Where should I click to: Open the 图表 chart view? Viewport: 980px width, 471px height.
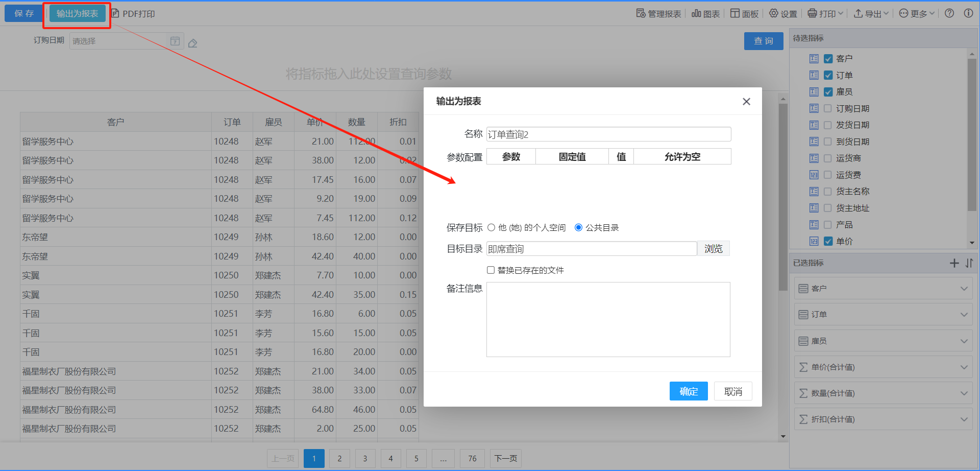pyautogui.click(x=705, y=14)
